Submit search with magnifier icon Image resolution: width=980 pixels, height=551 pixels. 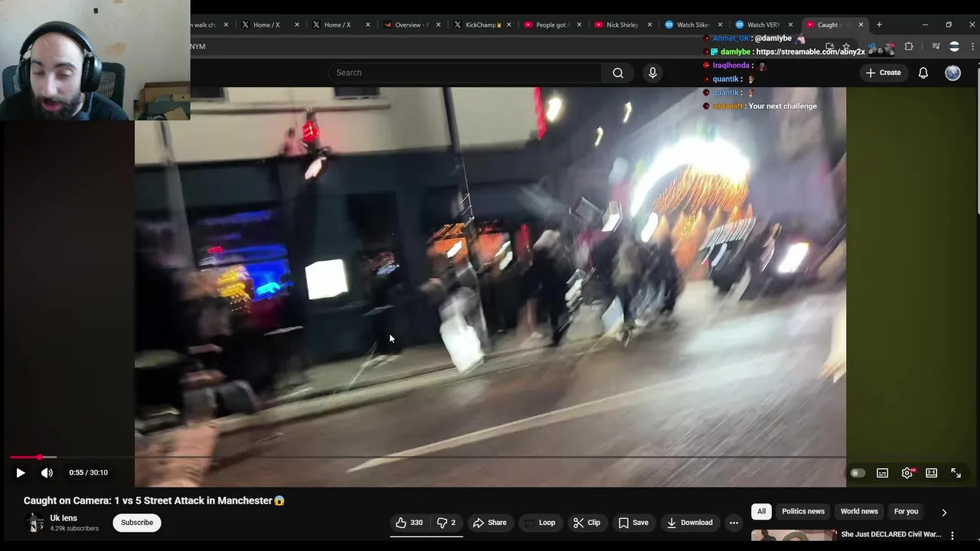pyautogui.click(x=618, y=73)
